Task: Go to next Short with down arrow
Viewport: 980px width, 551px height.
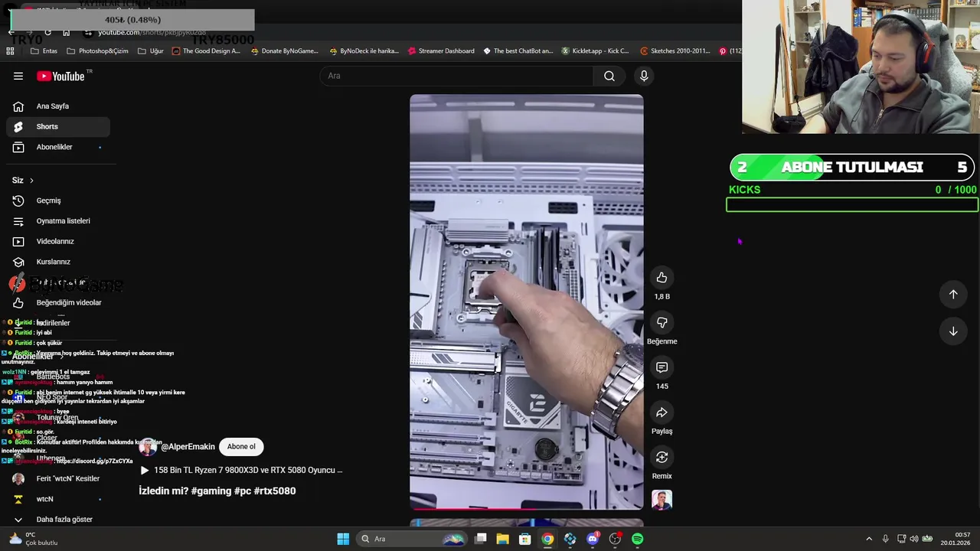Action: pyautogui.click(x=953, y=331)
